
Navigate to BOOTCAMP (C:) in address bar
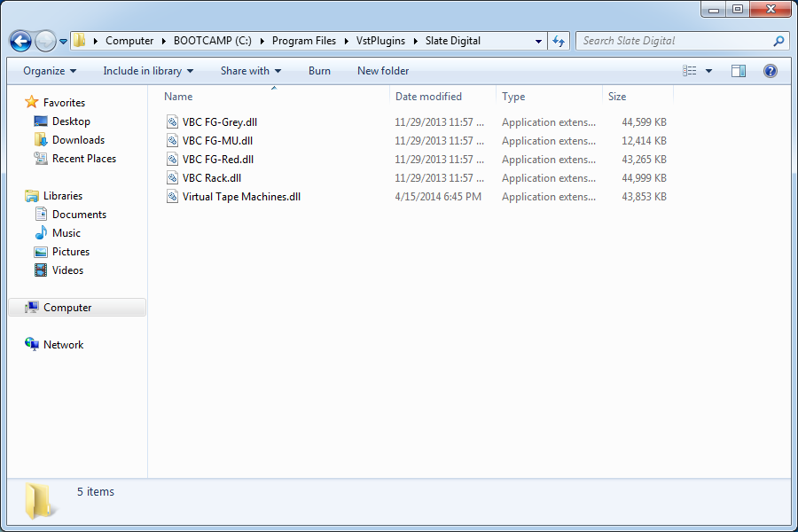[212, 41]
